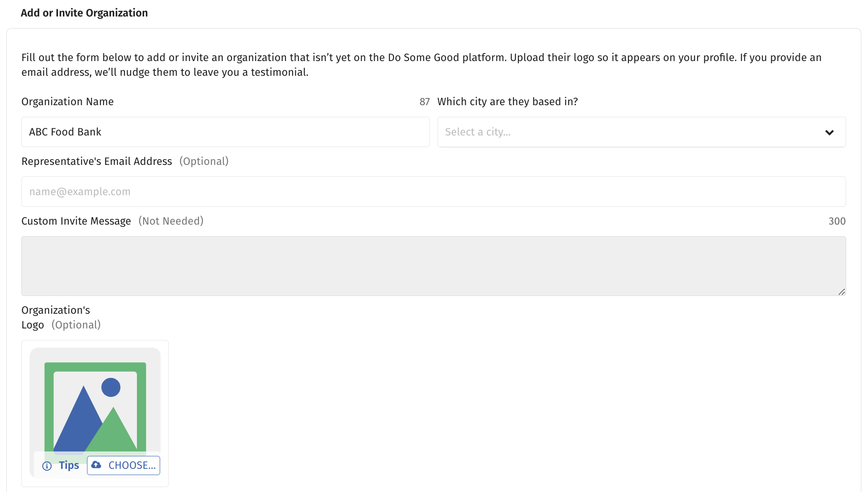This screenshot has width=868, height=492.
Task: Click inside the Custom Invite Message textarea
Action: 434,266
